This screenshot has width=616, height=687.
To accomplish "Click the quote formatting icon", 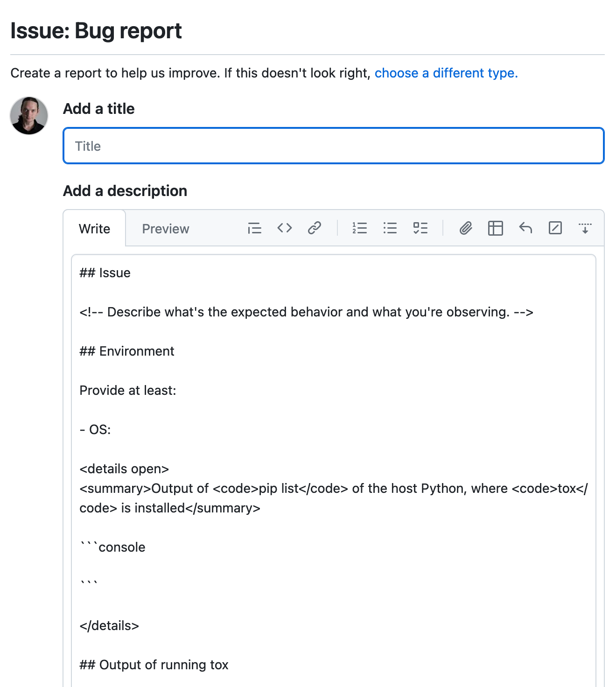I will [x=254, y=228].
